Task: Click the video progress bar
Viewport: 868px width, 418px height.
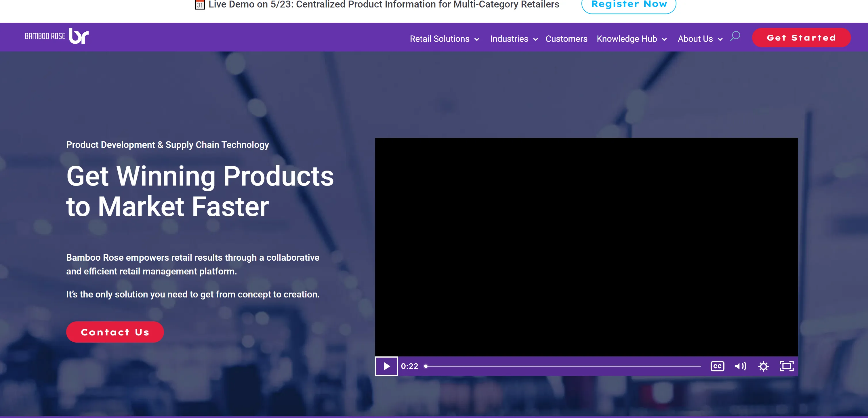Action: pyautogui.click(x=563, y=366)
